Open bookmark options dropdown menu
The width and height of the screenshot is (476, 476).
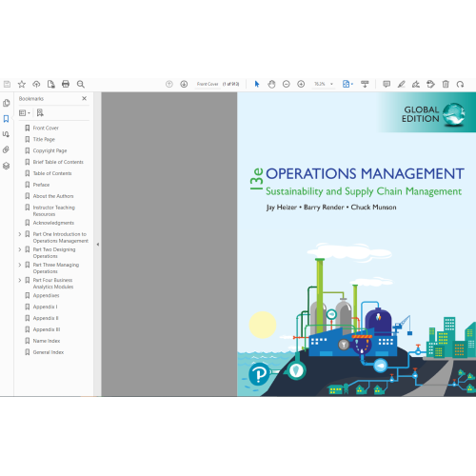[x=25, y=113]
